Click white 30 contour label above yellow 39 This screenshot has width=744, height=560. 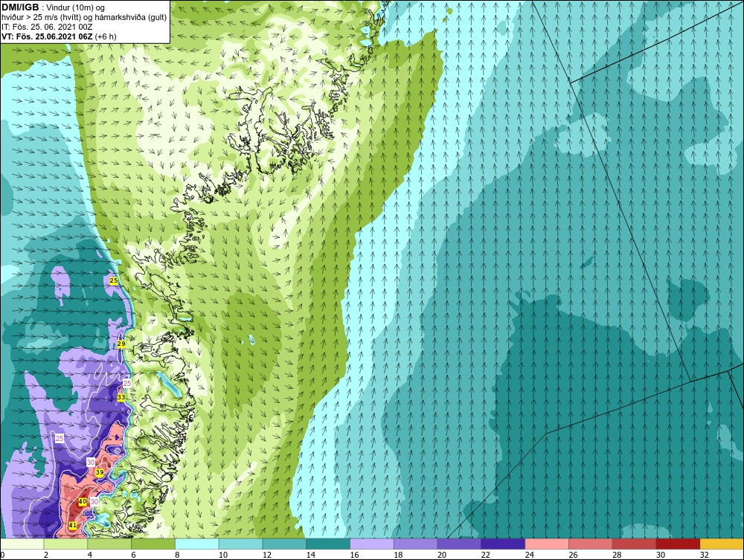coord(91,462)
